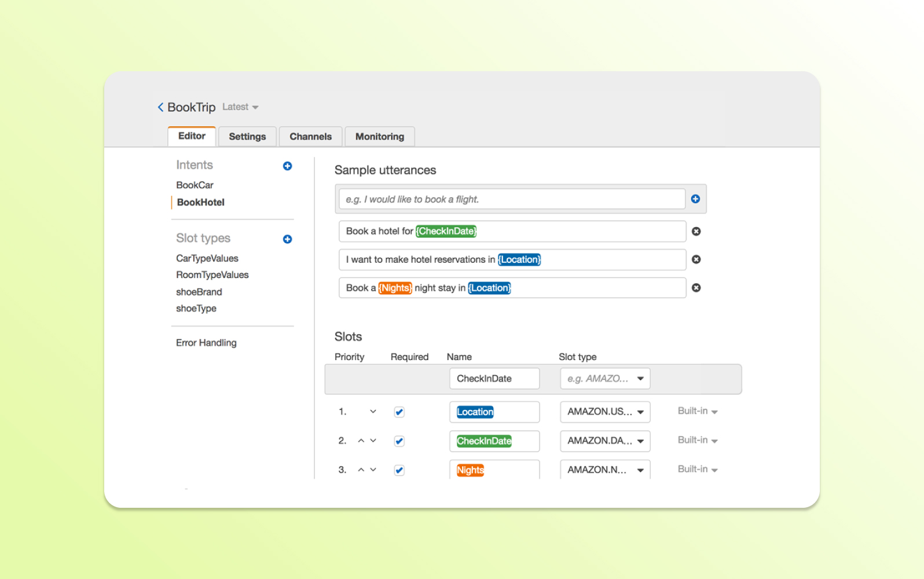924x579 pixels.
Task: Edit the Nights slot name field
Action: pos(494,470)
